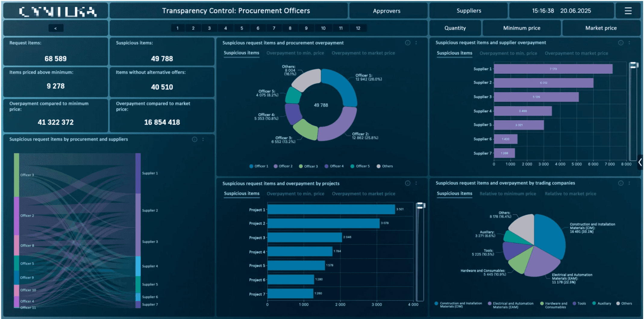The height and width of the screenshot is (319, 644).
Task: Click the back chevron under the logo
Action: [55, 28]
